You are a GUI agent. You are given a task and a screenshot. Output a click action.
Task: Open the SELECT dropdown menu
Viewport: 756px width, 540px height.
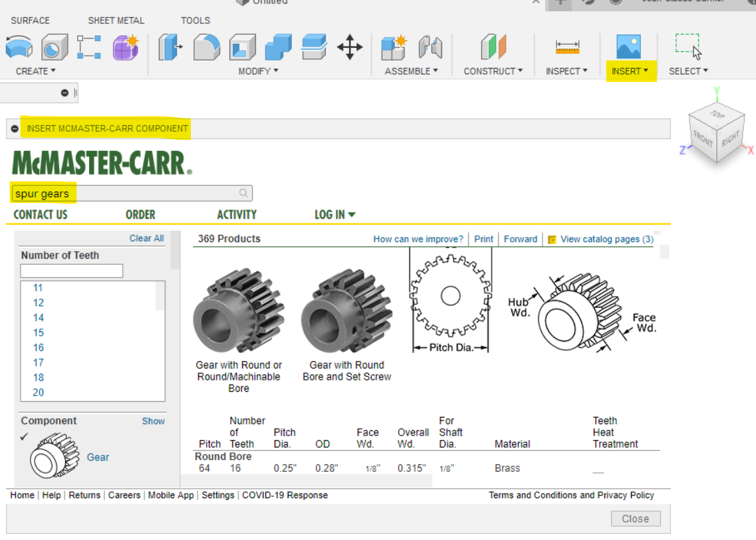pyautogui.click(x=688, y=71)
